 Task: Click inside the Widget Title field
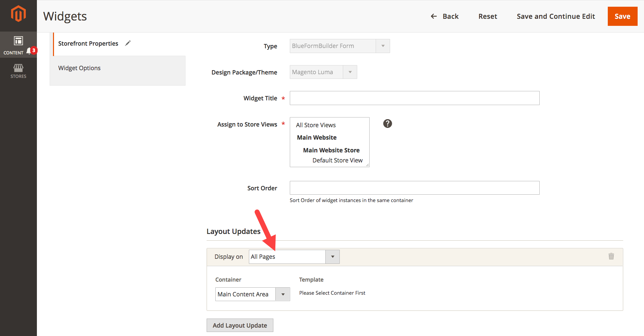[414, 98]
